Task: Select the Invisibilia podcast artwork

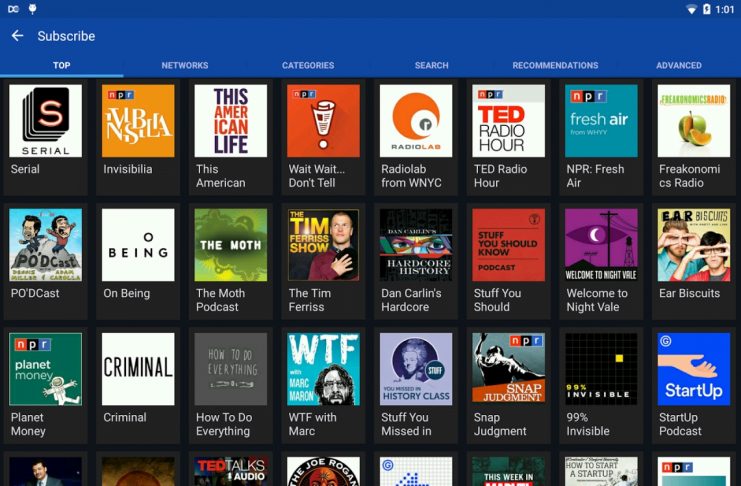Action: pos(138,121)
